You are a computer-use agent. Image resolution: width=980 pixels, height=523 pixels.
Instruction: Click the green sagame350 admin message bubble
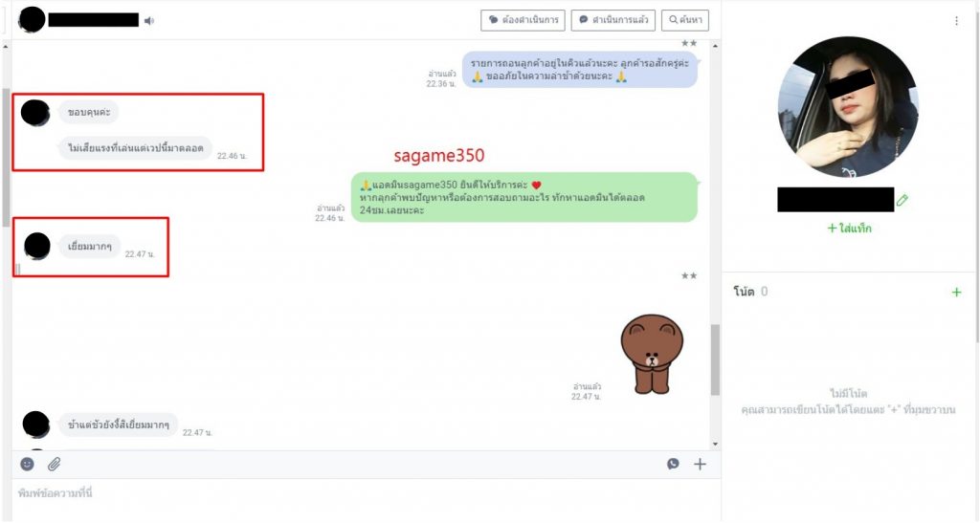pyautogui.click(x=523, y=197)
